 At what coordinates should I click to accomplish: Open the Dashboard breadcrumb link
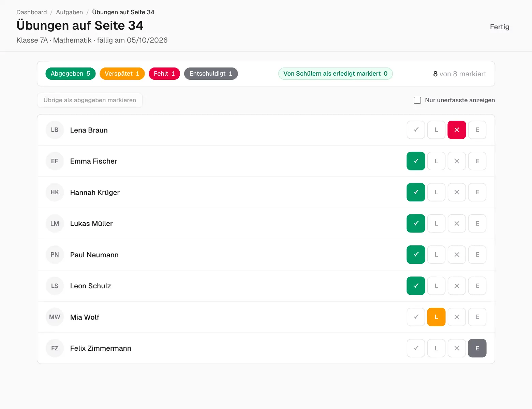(32, 12)
